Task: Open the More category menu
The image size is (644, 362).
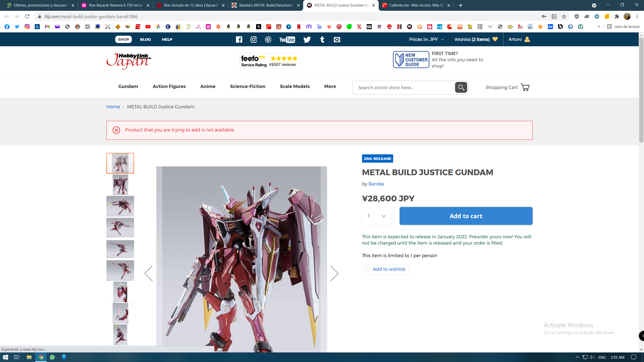Action: tap(330, 86)
